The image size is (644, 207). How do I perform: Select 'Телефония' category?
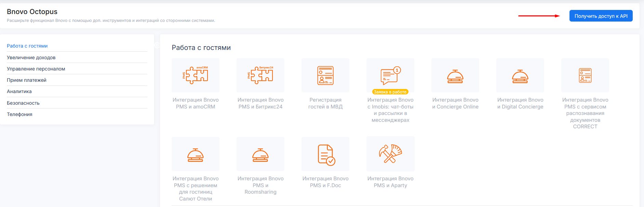19,114
